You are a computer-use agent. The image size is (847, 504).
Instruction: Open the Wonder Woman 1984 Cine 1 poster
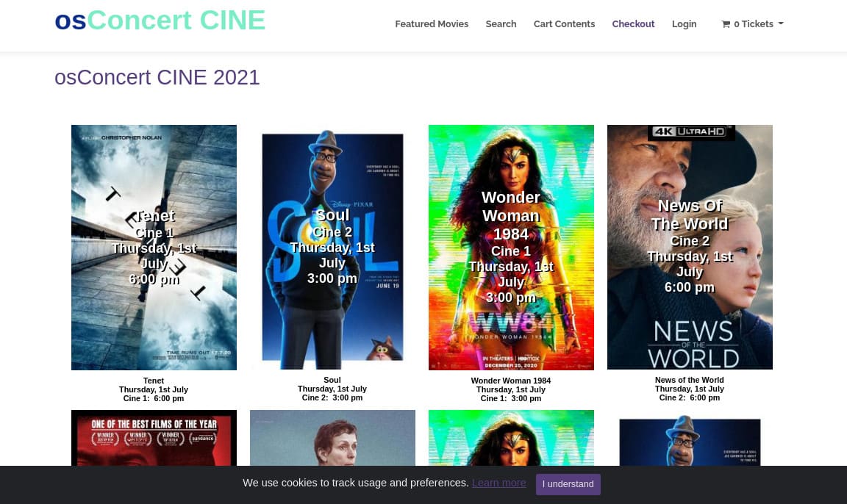tap(511, 247)
